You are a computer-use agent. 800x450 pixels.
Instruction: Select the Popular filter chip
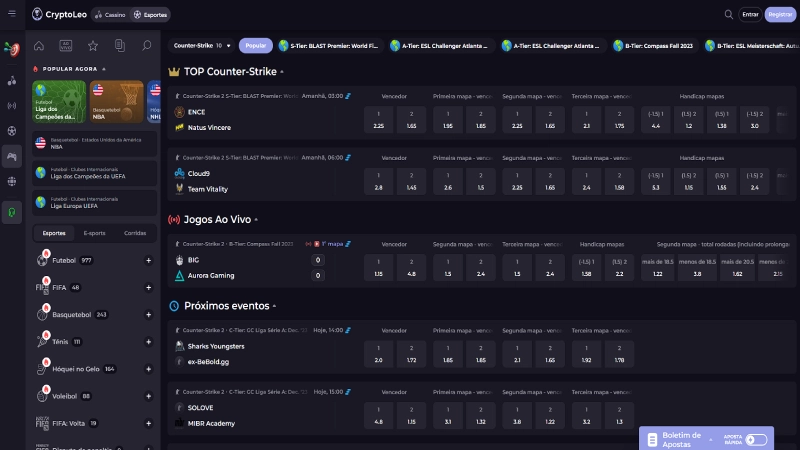(256, 45)
